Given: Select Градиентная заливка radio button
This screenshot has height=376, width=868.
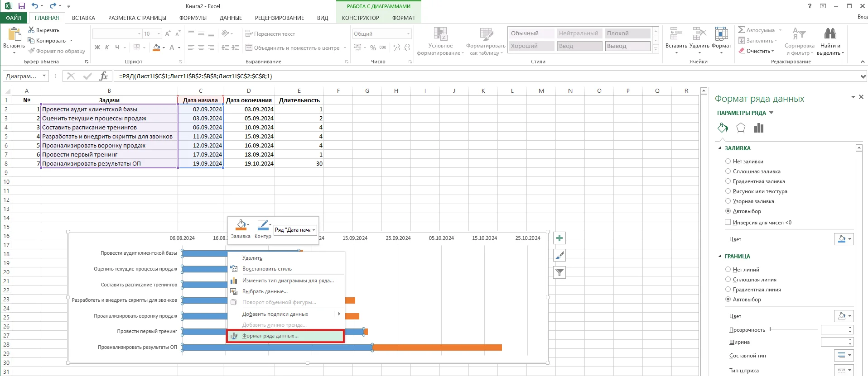Looking at the screenshot, I should pyautogui.click(x=728, y=181).
